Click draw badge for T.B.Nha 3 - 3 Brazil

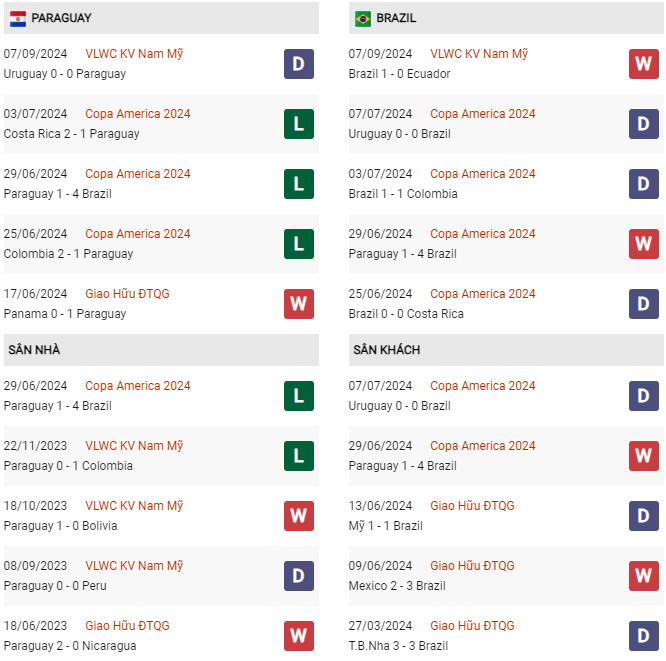tap(643, 636)
